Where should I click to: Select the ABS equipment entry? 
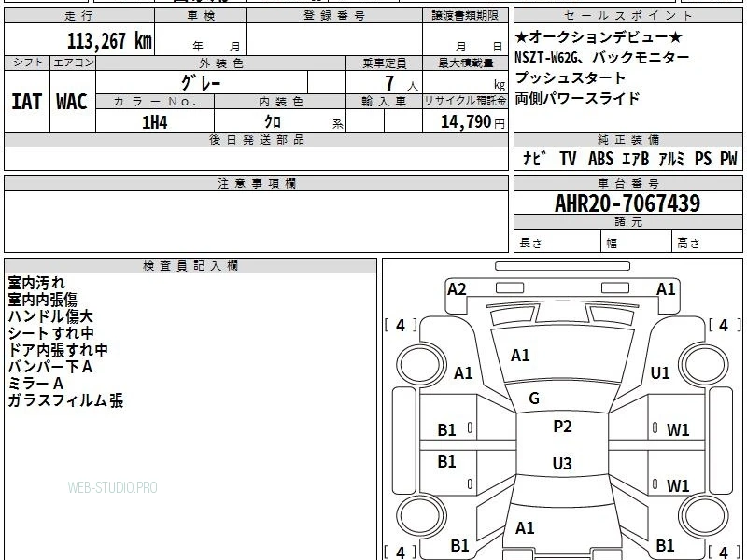click(x=600, y=158)
